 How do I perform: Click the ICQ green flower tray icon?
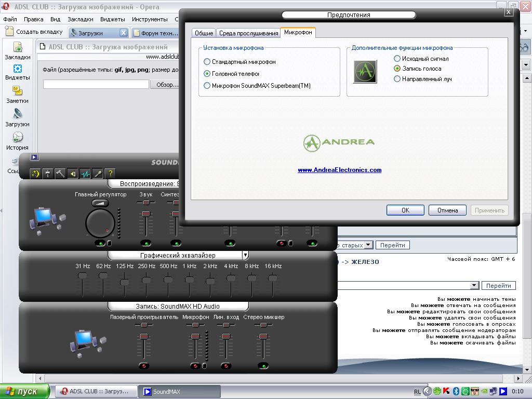coord(437,392)
